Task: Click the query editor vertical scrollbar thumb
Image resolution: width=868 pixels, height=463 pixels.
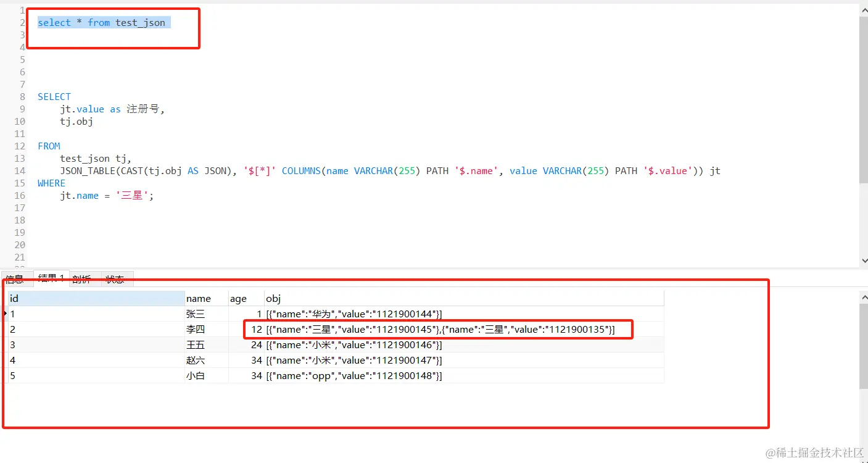Action: point(863,99)
